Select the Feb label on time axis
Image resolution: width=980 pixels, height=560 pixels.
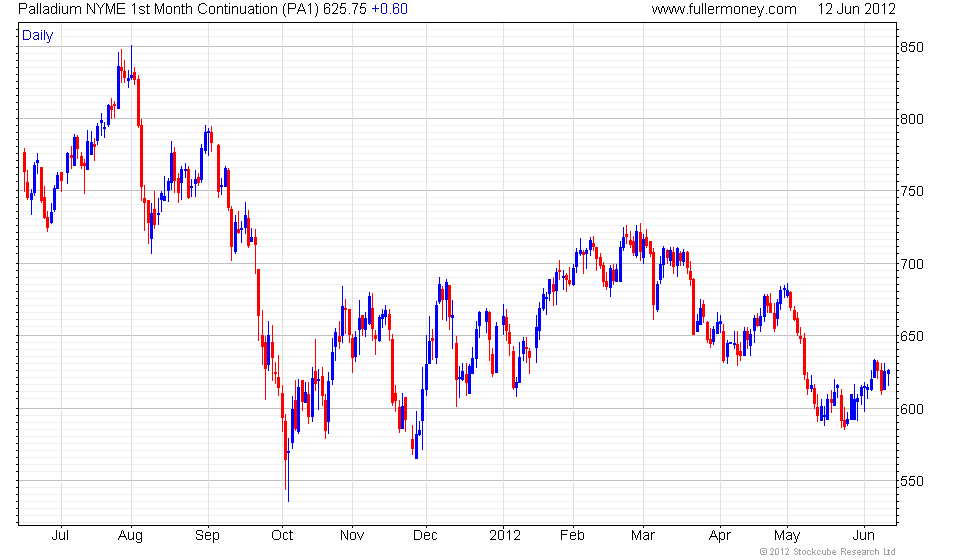(572, 536)
